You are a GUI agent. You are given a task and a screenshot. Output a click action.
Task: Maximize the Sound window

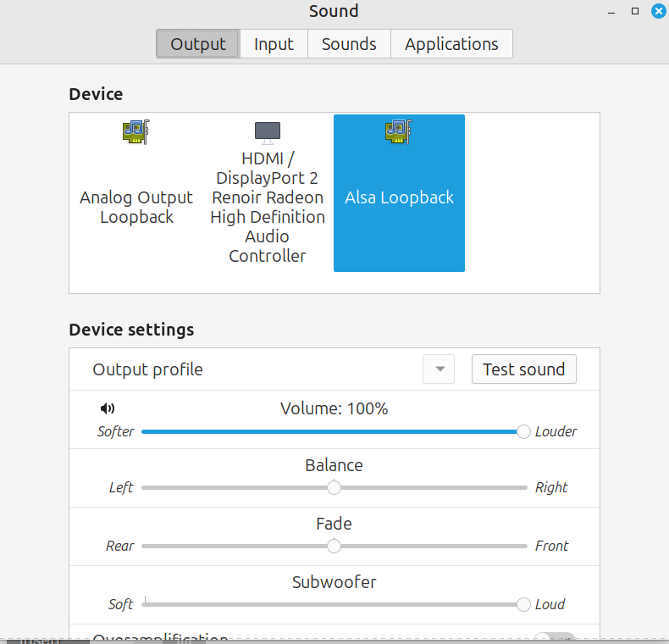click(x=635, y=12)
